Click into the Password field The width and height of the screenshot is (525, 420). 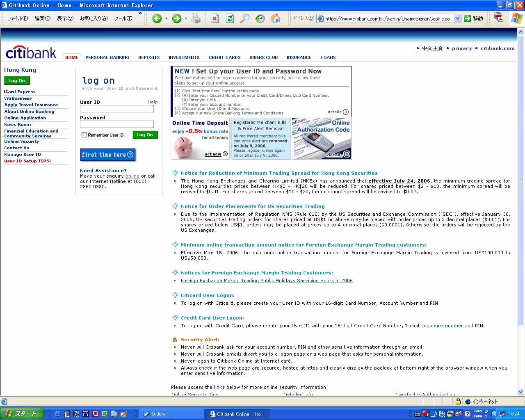tap(117, 124)
